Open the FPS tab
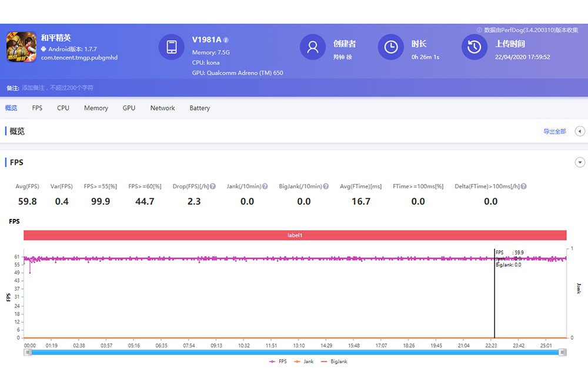588x392 pixels. point(37,108)
